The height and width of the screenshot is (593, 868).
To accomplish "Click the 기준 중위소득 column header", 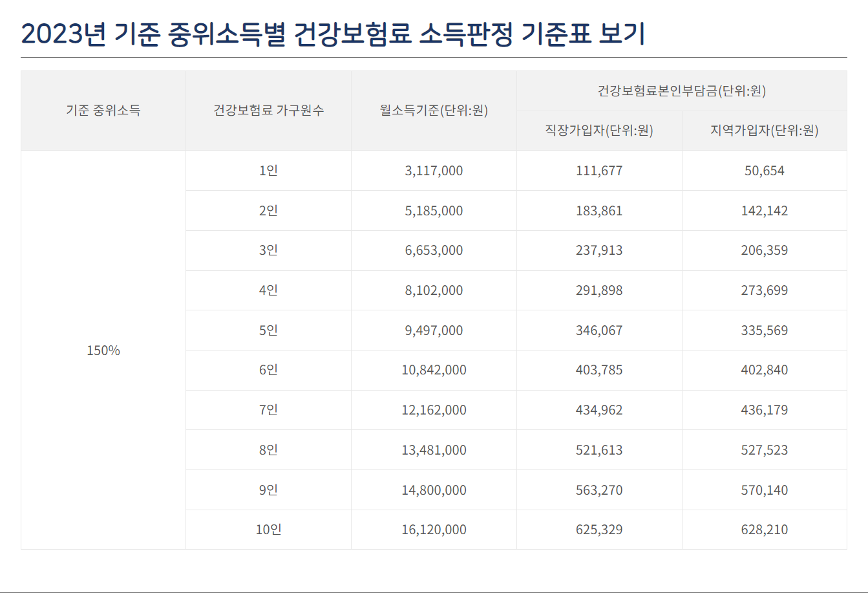I will tap(103, 111).
